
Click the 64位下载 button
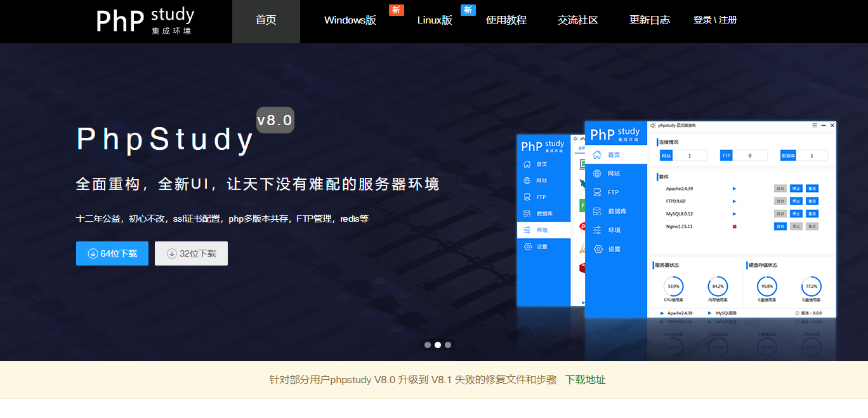coord(112,253)
